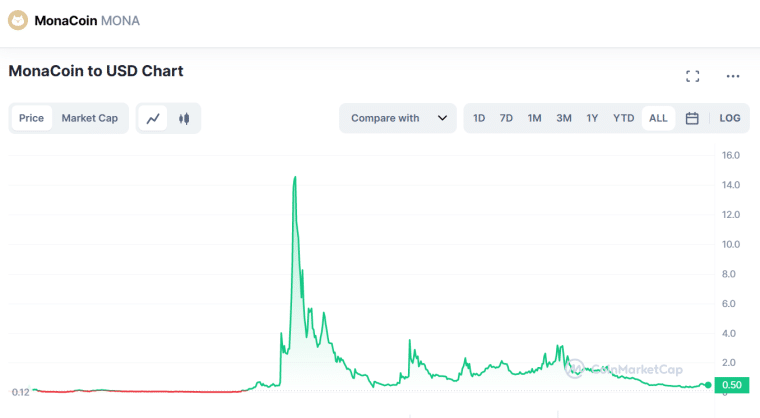Click the 2.0 axis label
This screenshot has height=418, width=760.
(x=728, y=362)
